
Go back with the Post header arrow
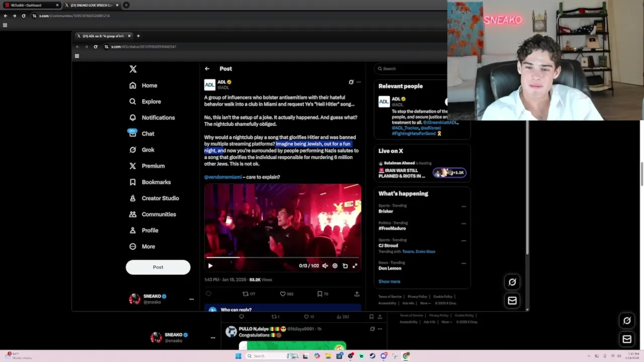(207, 69)
